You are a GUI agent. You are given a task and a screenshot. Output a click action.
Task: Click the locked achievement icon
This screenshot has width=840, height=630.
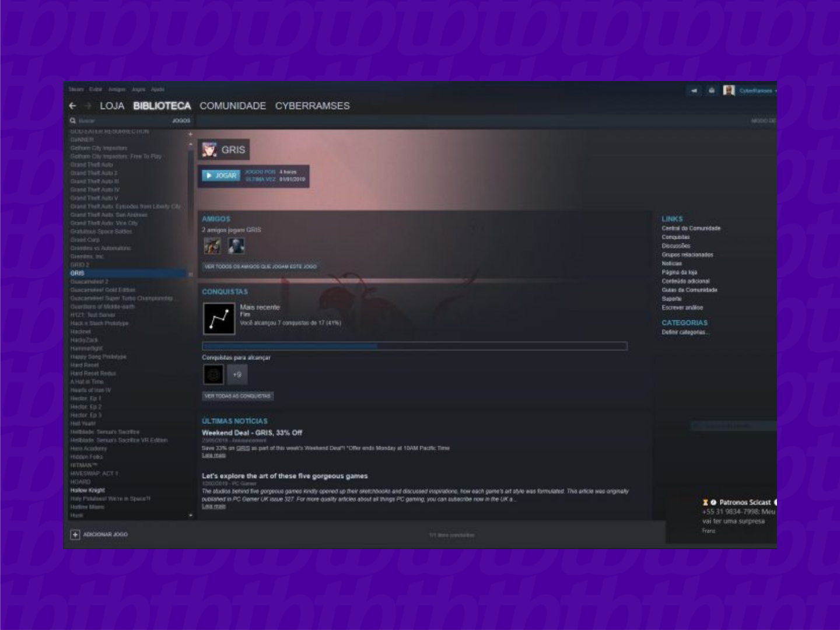point(213,374)
